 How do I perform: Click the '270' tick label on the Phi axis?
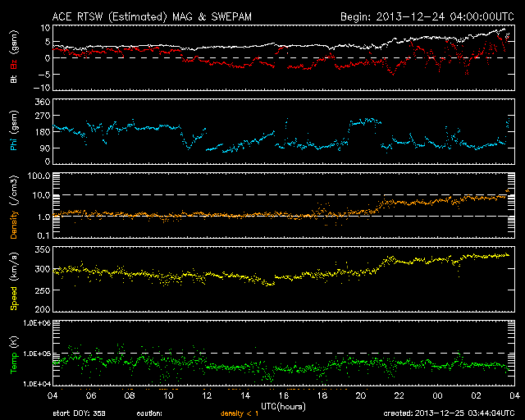coord(43,116)
